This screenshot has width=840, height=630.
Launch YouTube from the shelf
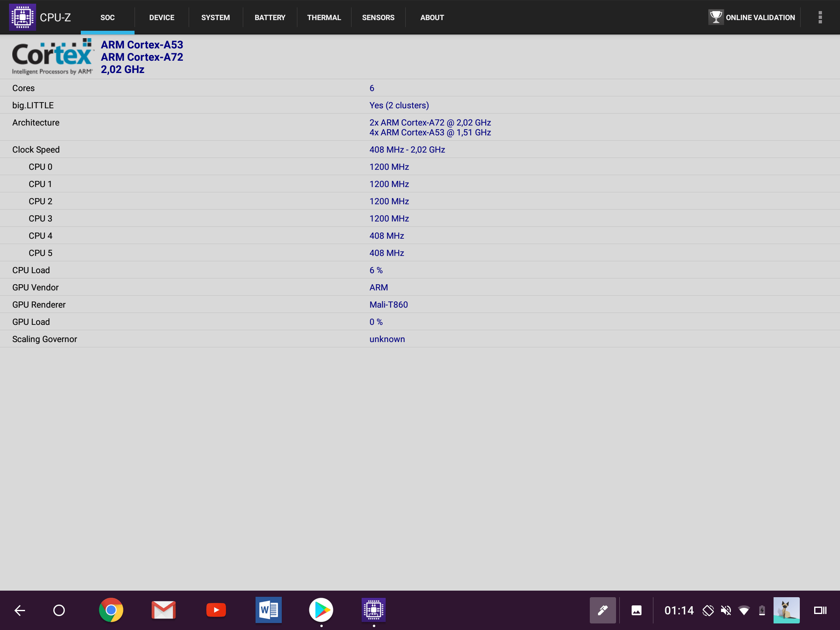(216, 610)
